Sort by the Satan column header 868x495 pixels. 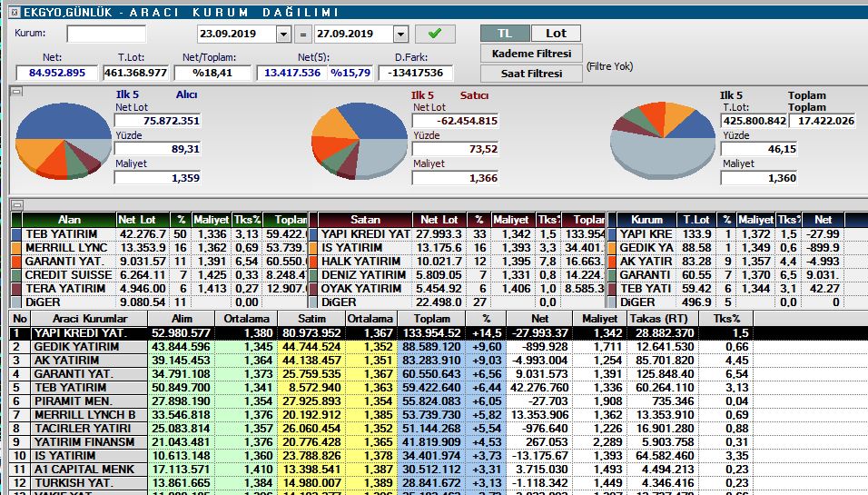tap(365, 220)
